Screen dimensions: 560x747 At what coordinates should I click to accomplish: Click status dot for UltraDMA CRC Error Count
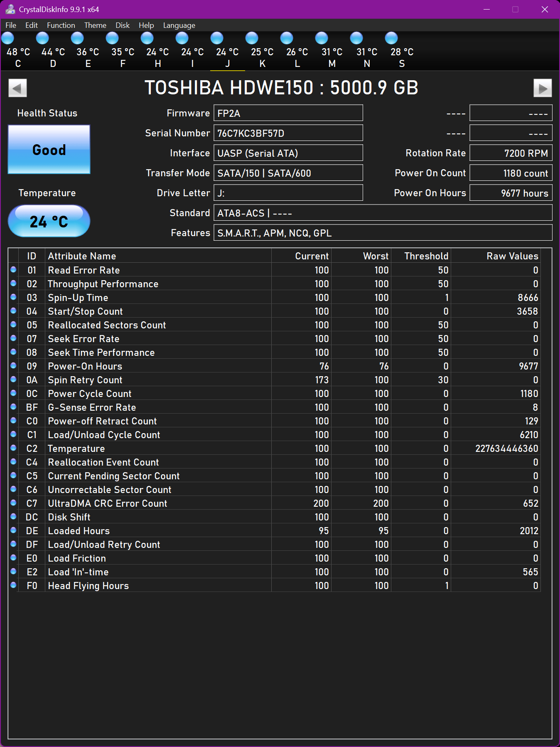tap(13, 503)
